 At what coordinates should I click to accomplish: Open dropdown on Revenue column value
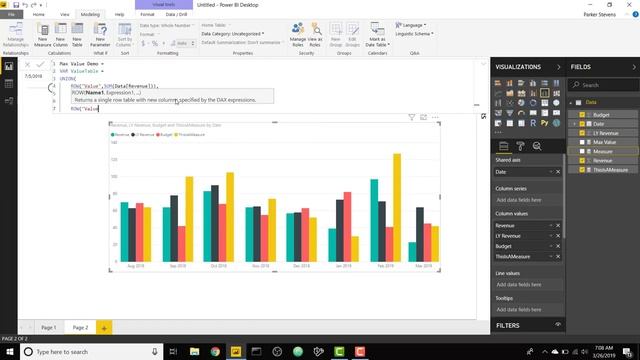point(551,226)
